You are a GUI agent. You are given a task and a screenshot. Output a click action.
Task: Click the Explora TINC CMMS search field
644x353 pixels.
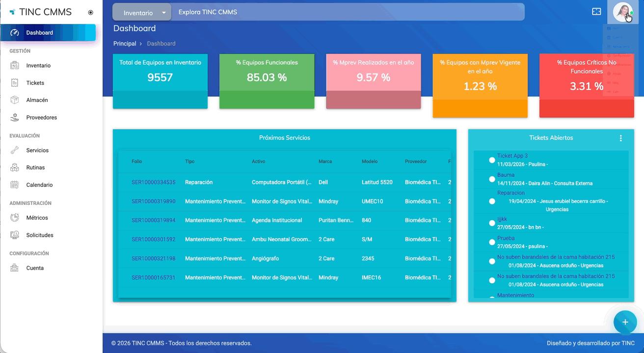coord(344,12)
